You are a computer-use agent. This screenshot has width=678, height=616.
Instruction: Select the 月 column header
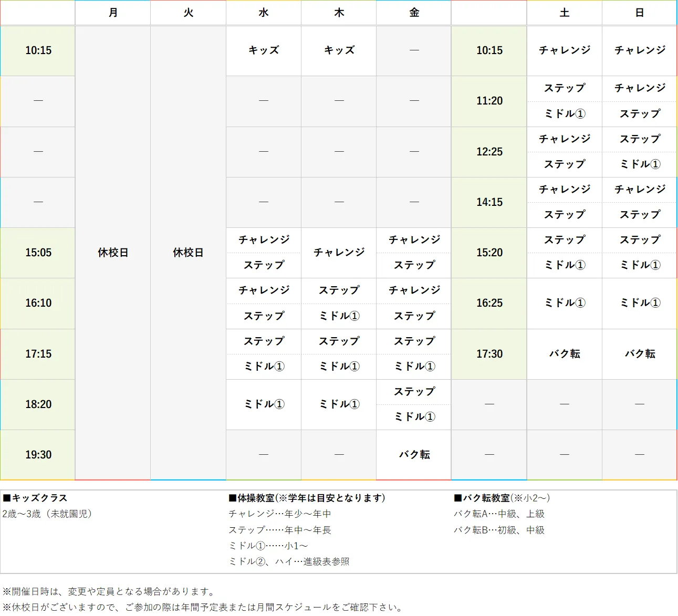point(112,13)
